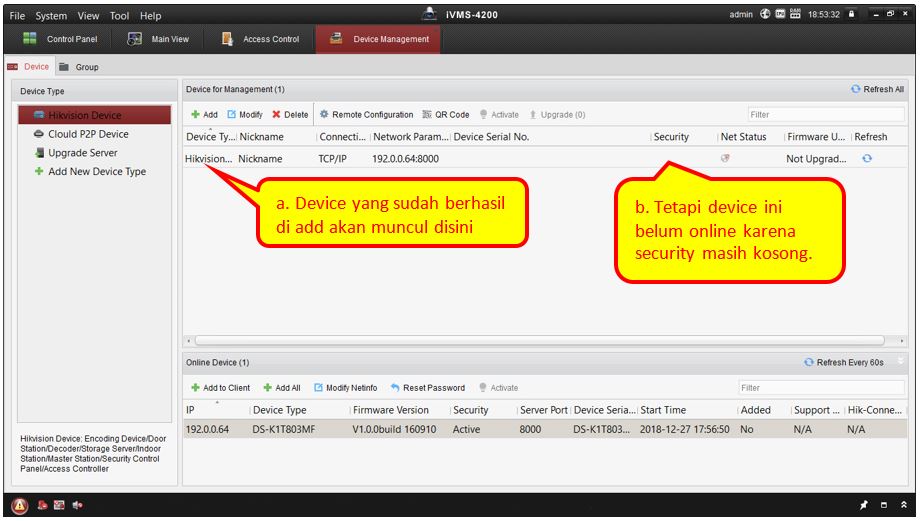Viewport: 921px width, 521px height.
Task: Click Add New Device Type
Action: (90, 172)
